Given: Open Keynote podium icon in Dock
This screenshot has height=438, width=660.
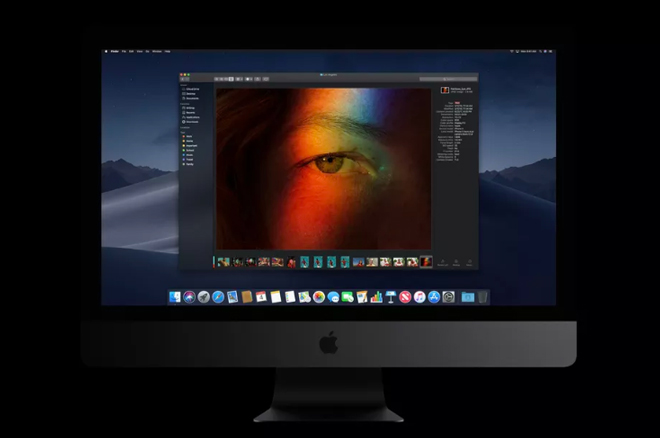Looking at the screenshot, I should [x=391, y=297].
